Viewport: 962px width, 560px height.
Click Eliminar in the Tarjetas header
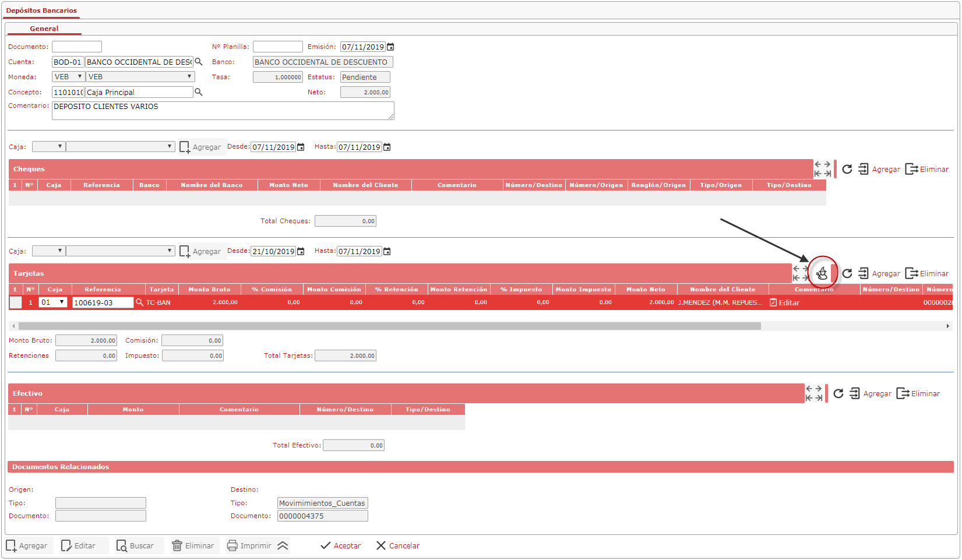(927, 273)
